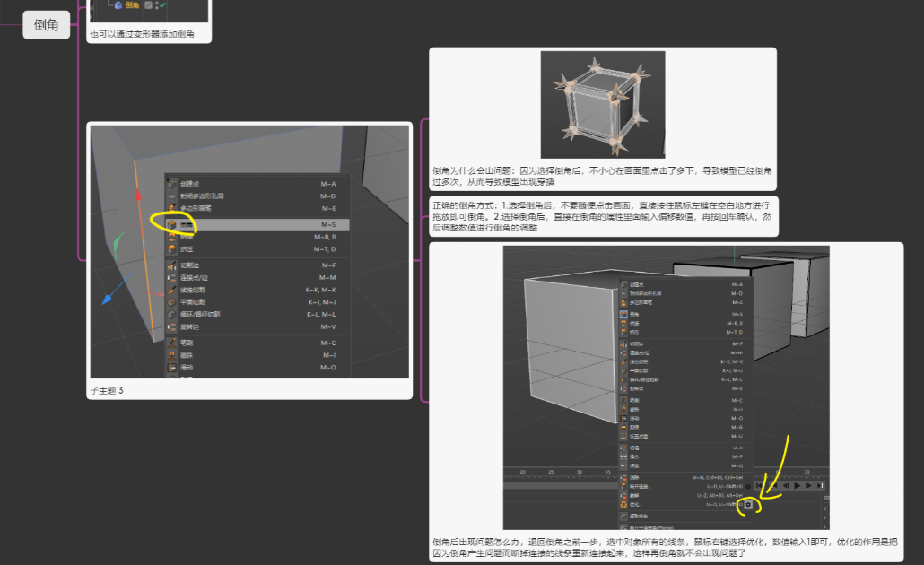Click the Extrude (挤压) icon in left menu
This screenshot has height=565, width=924.
point(172,248)
